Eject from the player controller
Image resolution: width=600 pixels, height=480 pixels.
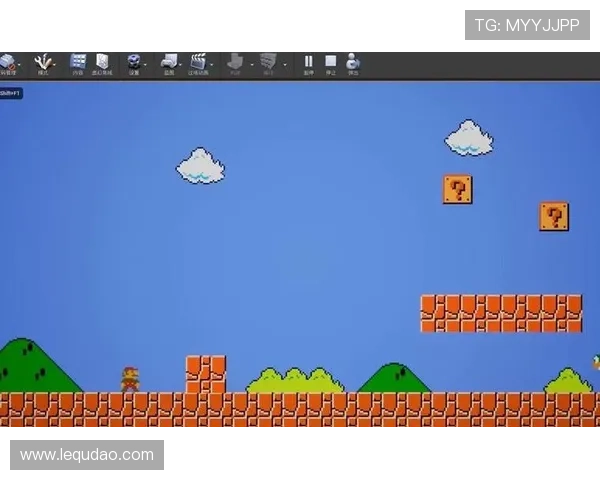point(353,62)
